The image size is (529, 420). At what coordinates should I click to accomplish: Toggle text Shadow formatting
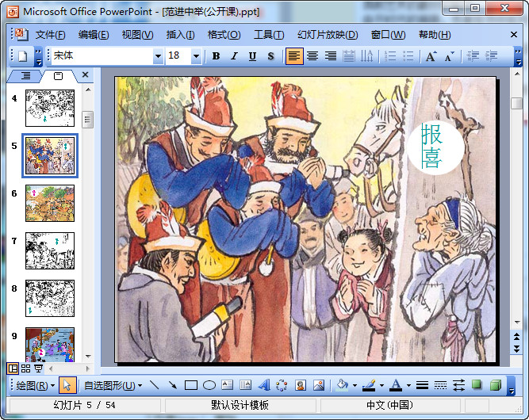pyautogui.click(x=270, y=56)
